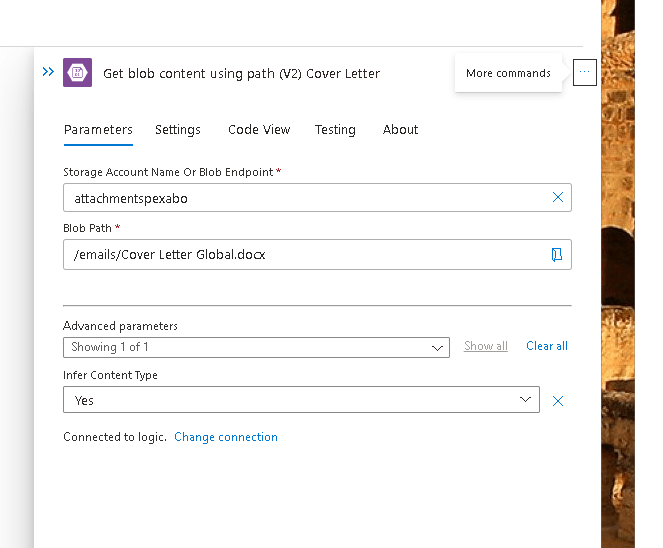The width and height of the screenshot is (663, 548).
Task: Open the folder picker for Blob Path
Action: click(557, 255)
